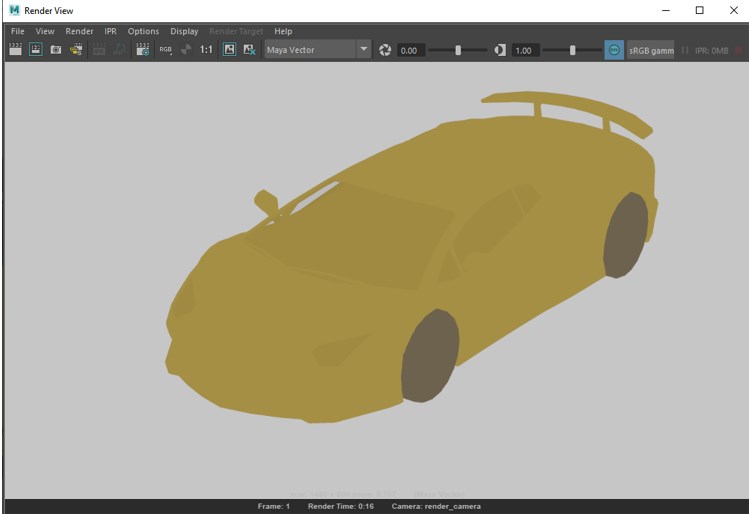The width and height of the screenshot is (749, 514).
Task: Open the Options menu
Action: coord(143,31)
